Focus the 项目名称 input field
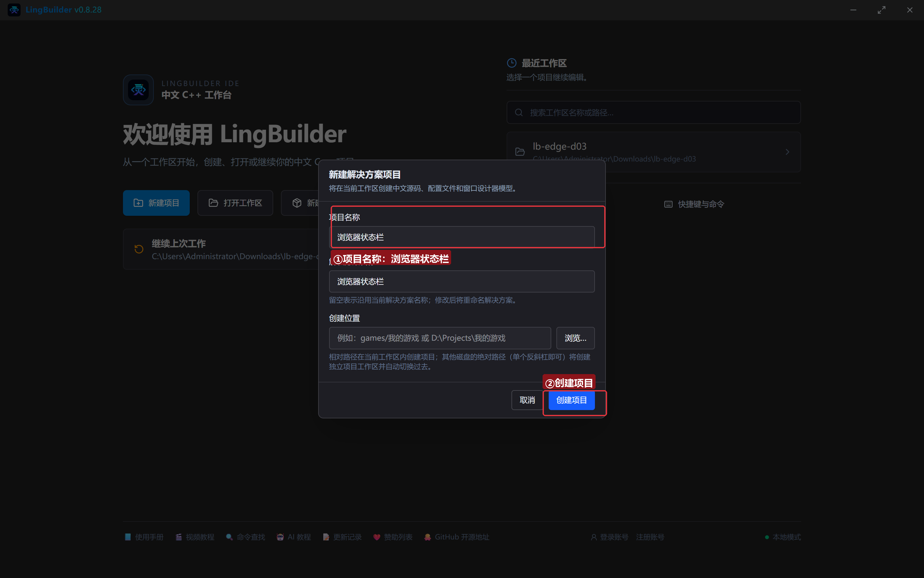The image size is (924, 578). [x=462, y=237]
